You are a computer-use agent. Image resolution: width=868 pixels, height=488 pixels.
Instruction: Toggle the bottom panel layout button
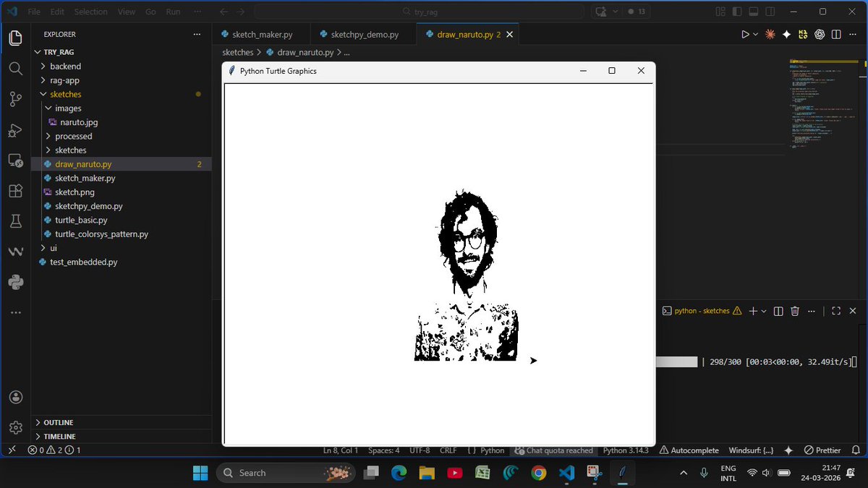753,12
